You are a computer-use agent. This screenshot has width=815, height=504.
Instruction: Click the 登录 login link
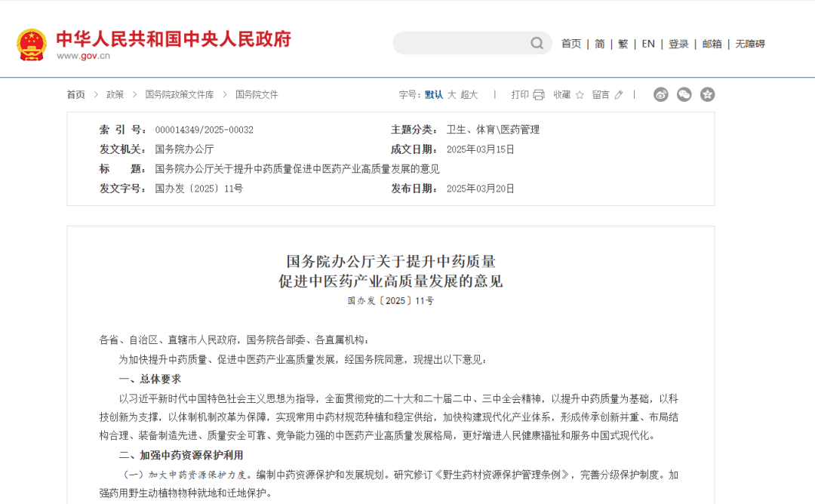[678, 44]
